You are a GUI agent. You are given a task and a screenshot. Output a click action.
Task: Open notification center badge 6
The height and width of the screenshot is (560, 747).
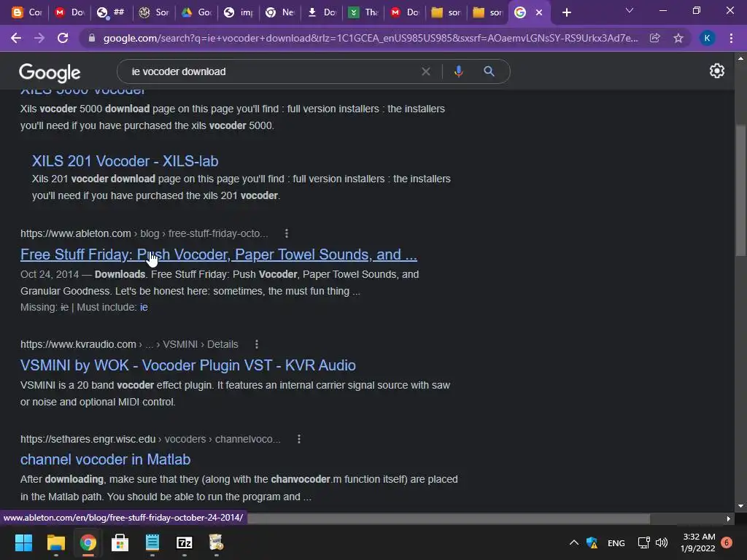tap(727, 542)
